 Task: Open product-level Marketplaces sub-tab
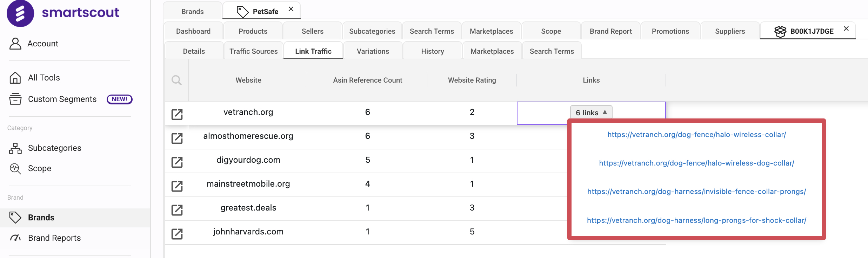(x=492, y=51)
